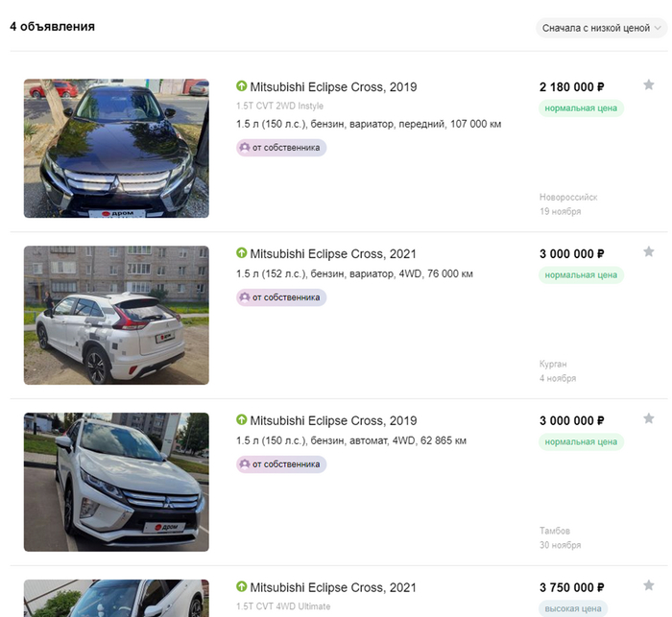Star the Курган Eclipse Cross listing
This screenshot has height=617, width=672.
coord(649,253)
